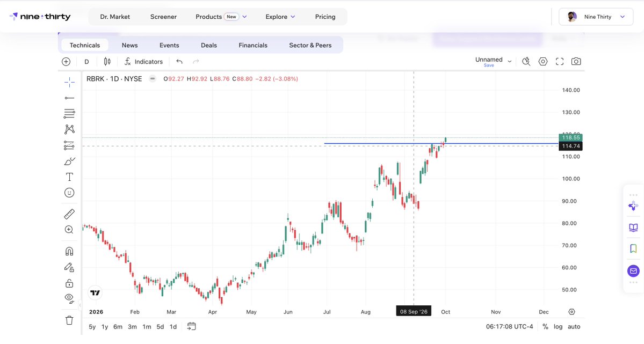Viewport: 644px width, 344px height.
Task: Open the Pricing page
Action: [x=325, y=17]
